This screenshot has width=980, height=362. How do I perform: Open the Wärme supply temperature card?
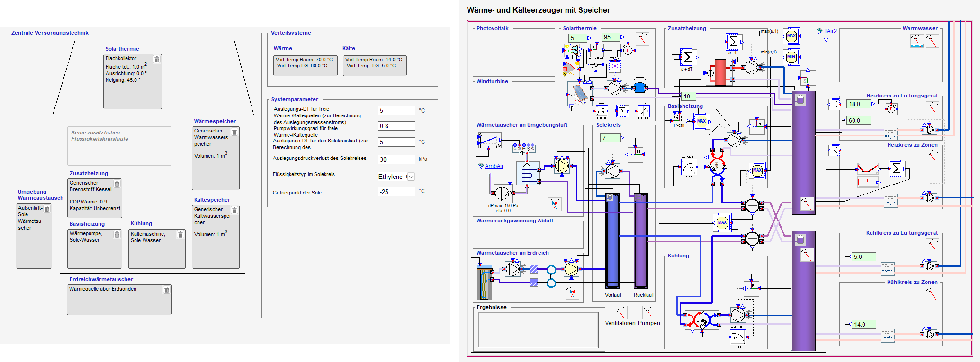coord(306,66)
